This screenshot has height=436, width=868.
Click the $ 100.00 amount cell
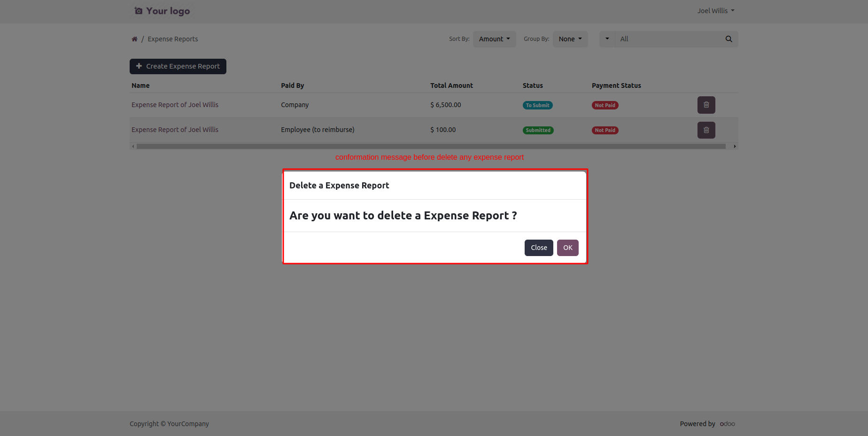point(443,130)
